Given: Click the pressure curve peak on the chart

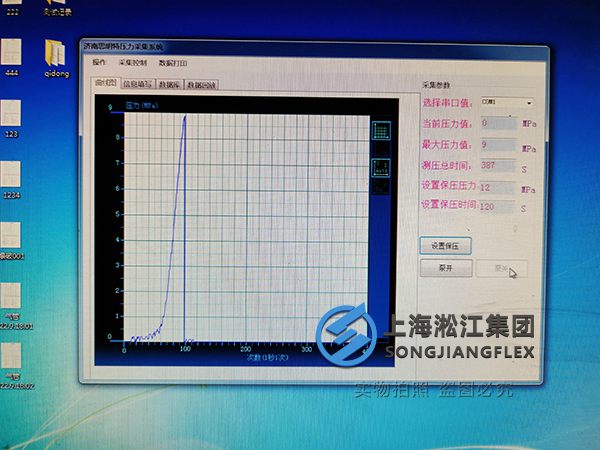Looking at the screenshot, I should (x=185, y=116).
